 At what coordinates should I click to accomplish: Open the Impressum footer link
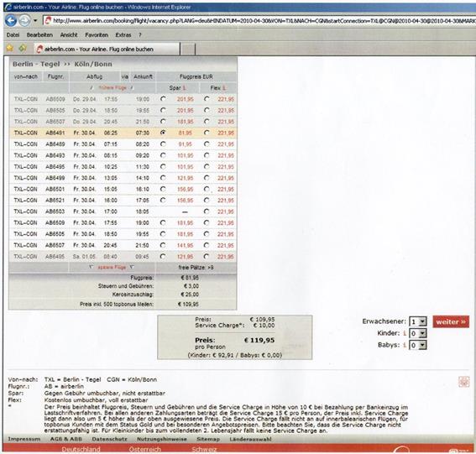[24, 439]
